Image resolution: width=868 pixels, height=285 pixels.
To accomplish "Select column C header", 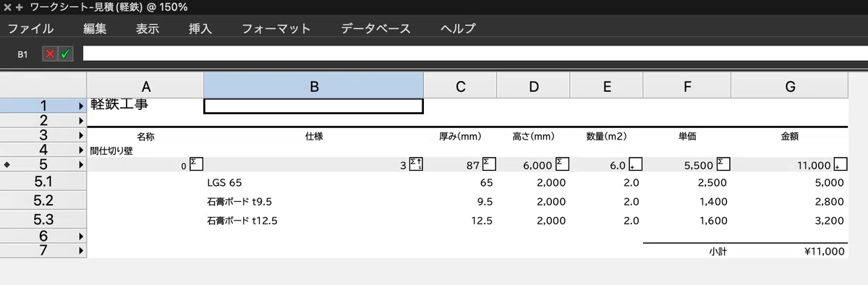I will pyautogui.click(x=460, y=85).
